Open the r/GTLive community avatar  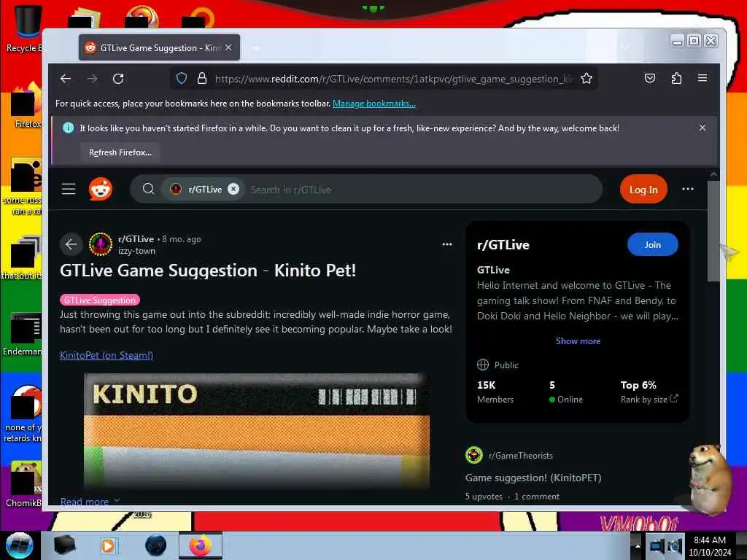(101, 244)
